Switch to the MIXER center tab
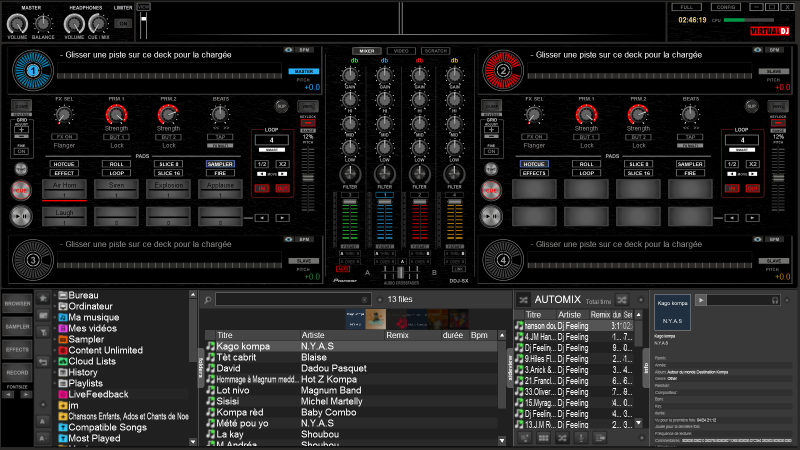Viewport: 800px width, 450px height. click(366, 51)
